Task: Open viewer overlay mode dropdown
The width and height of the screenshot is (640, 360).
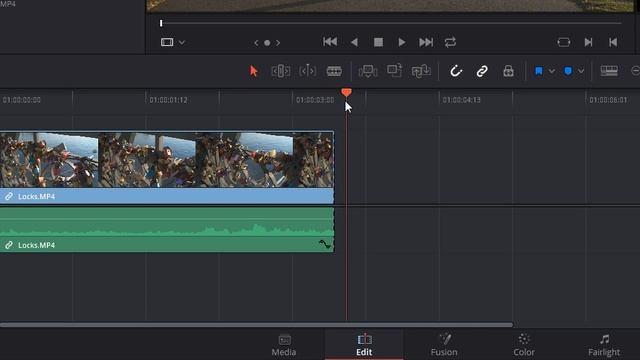Action: click(182, 42)
